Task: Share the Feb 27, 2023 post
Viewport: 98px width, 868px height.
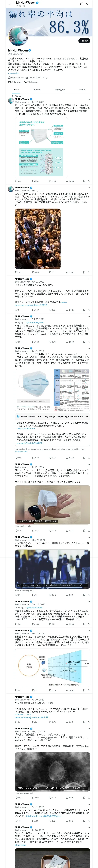Action: pos(89,342)
